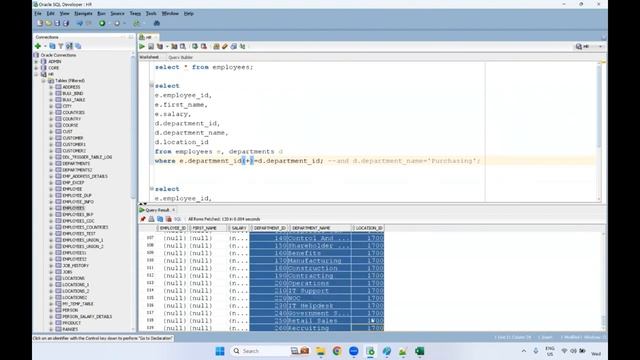Image resolution: width=640 pixels, height=360 pixels.
Task: Click the Open folder icon in main toolbar
Action: [x=49, y=23]
